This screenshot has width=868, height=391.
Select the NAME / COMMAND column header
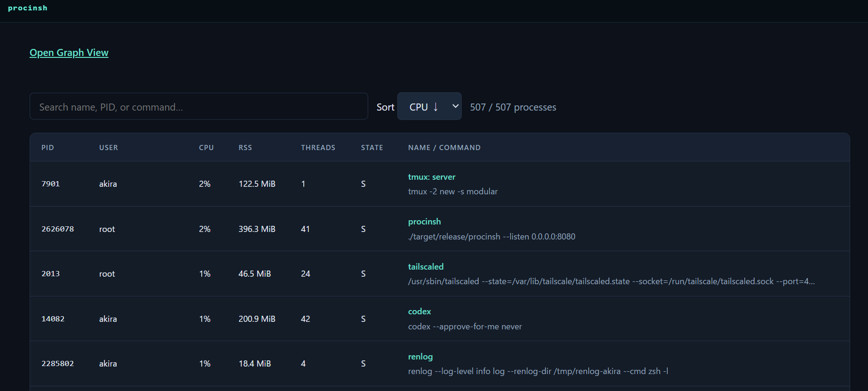pos(444,148)
